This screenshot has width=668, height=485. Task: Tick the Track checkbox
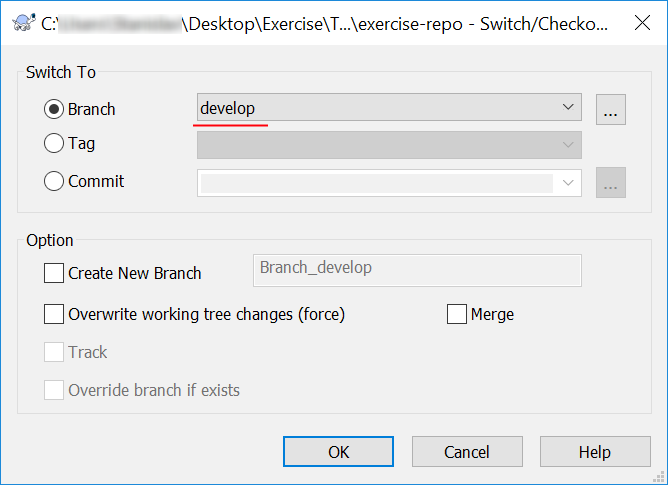(x=54, y=352)
